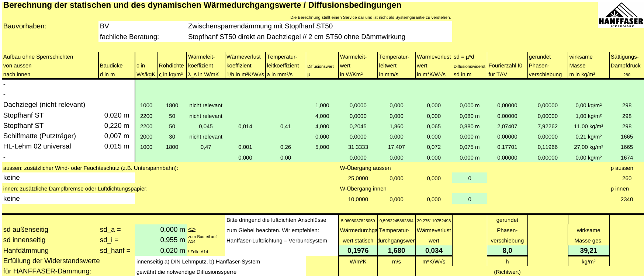Select sd_a value '0,000 m'
The width and height of the screenshot is (644, 276).
[x=173, y=230]
